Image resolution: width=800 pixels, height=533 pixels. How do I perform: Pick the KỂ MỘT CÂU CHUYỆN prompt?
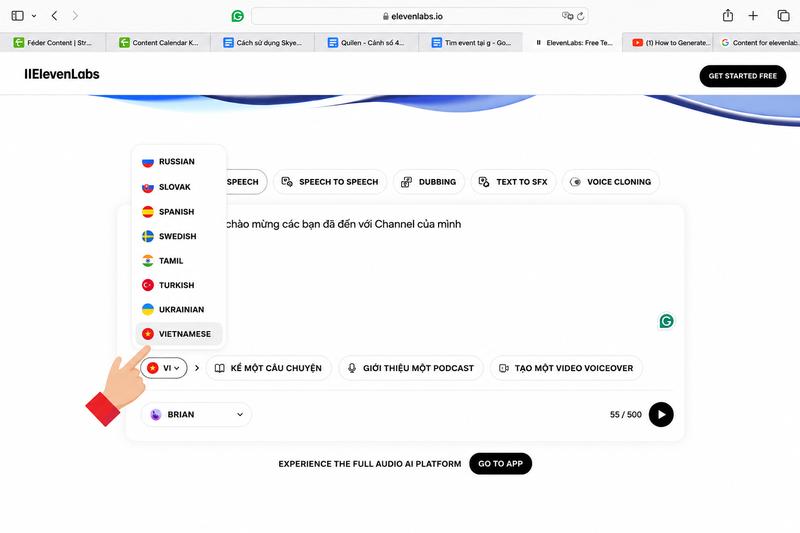pos(268,368)
